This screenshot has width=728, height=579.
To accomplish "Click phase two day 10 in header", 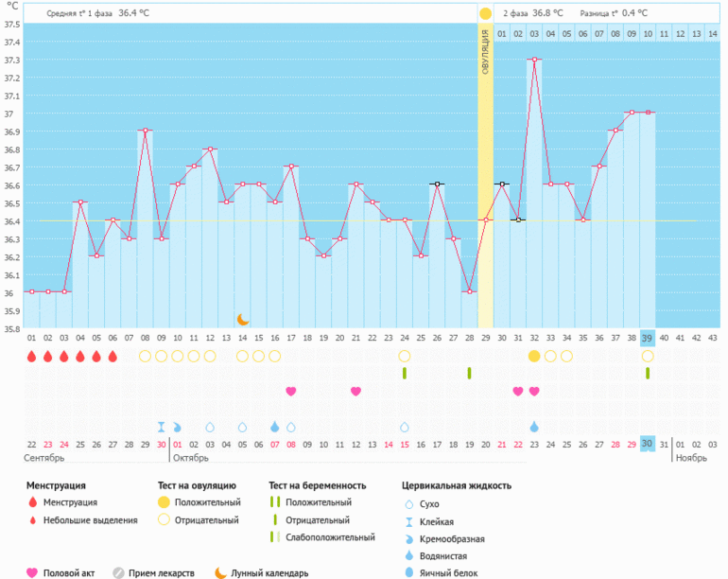I will pyautogui.click(x=648, y=34).
